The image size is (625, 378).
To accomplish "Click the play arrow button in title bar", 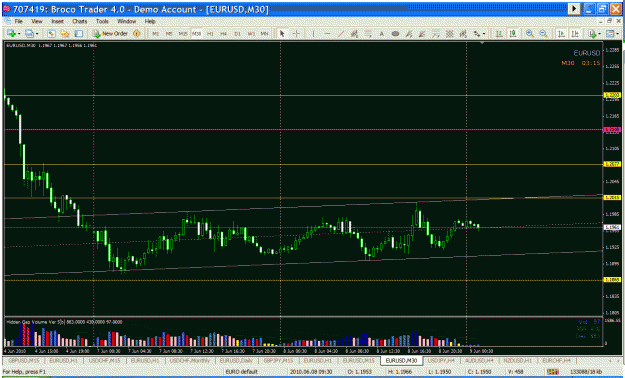I will [574, 8].
